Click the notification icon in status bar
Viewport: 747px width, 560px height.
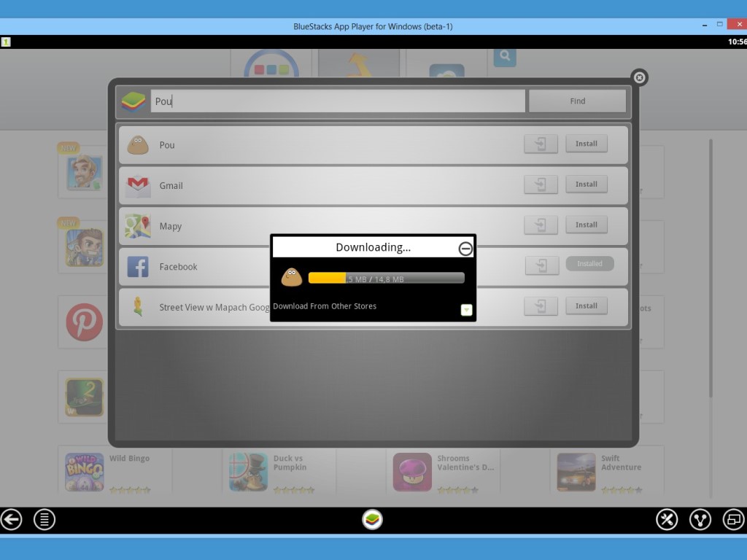[x=6, y=42]
